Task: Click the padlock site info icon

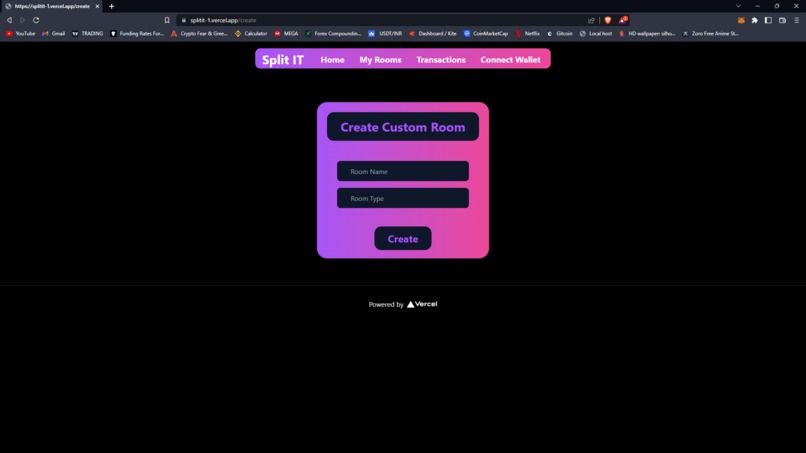Action: pos(184,20)
